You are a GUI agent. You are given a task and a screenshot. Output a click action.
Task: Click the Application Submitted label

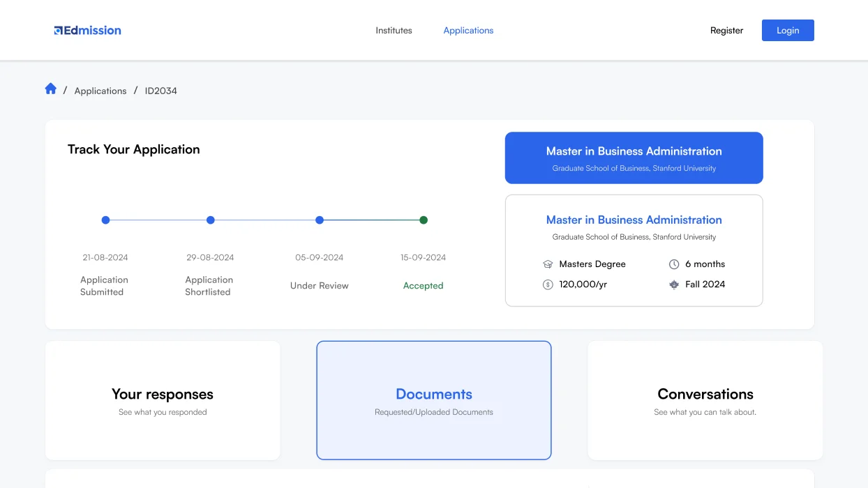[104, 286]
